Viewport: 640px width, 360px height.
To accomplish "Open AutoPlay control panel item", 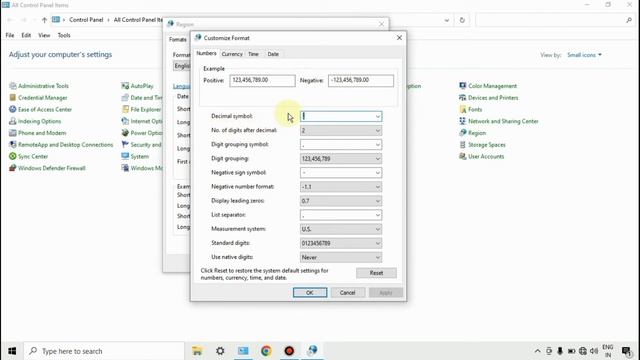I will coord(138,86).
